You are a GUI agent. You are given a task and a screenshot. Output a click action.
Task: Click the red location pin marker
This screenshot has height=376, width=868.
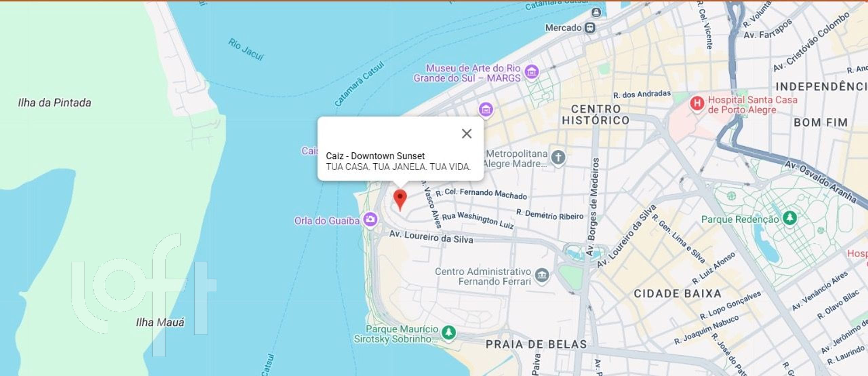coord(400,200)
